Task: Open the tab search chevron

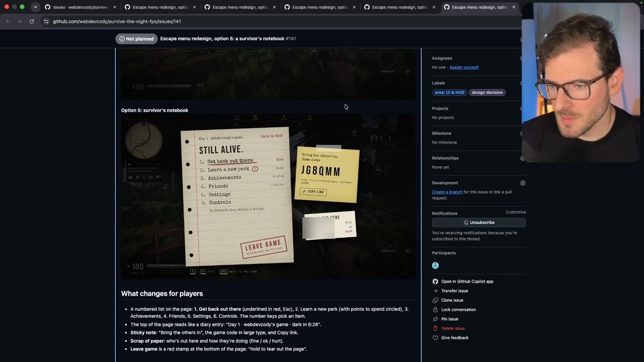Action: point(35,7)
